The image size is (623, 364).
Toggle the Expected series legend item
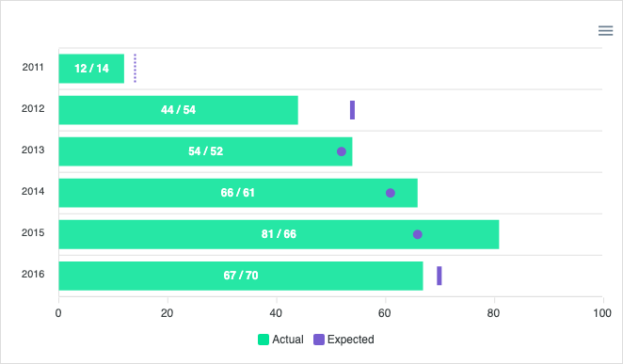point(344,340)
